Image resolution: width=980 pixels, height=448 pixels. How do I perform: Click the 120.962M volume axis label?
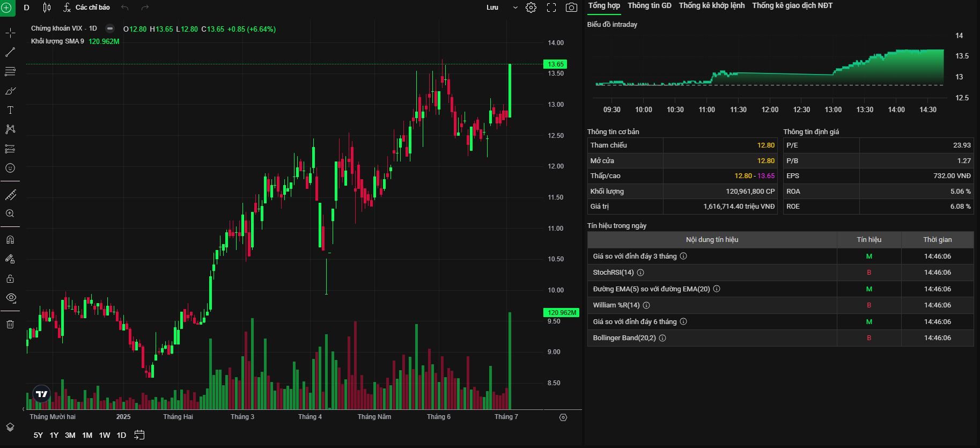[x=562, y=312]
